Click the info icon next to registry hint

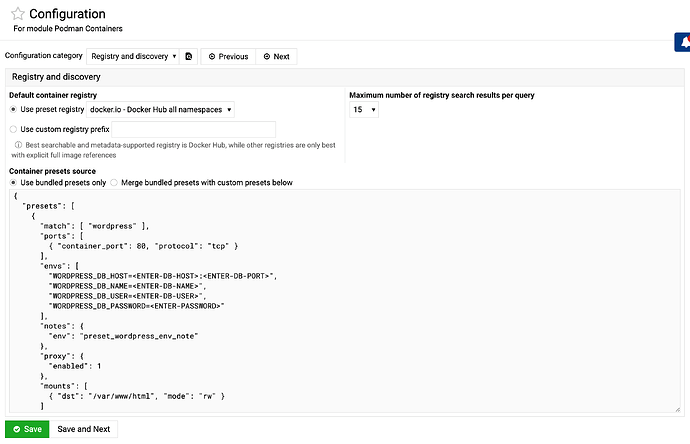18,145
